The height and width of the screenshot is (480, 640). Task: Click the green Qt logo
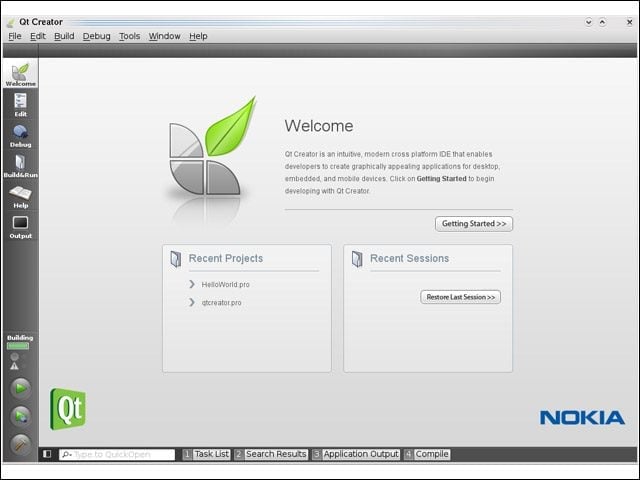(68, 409)
